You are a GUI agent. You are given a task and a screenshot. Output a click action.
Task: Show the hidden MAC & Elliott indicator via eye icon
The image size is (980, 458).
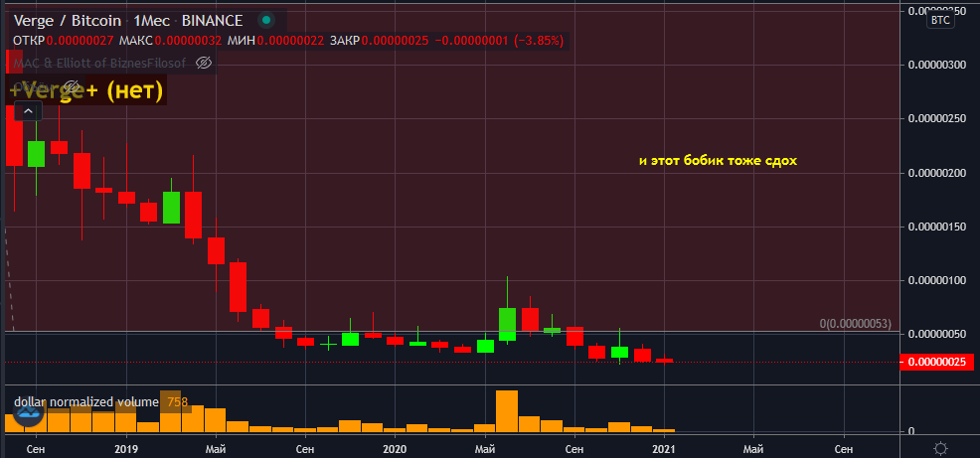tap(205, 63)
